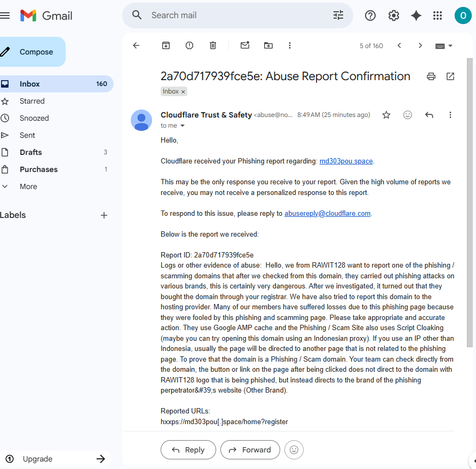Go to the older email arrow

420,45
